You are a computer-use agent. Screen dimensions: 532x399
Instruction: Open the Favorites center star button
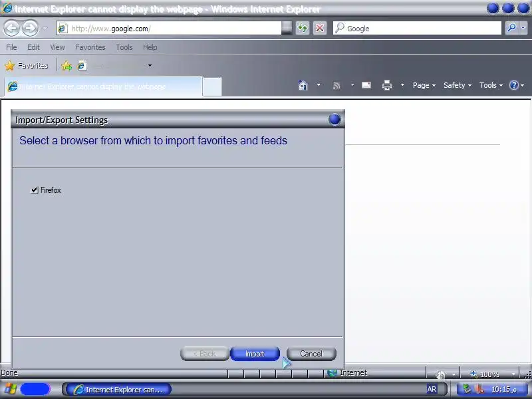pyautogui.click(x=27, y=65)
